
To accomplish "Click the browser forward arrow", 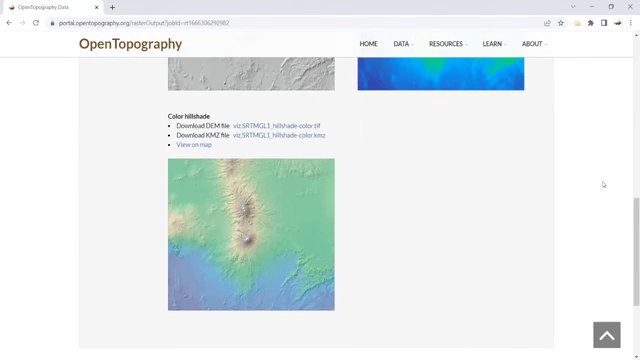I will pyautogui.click(x=22, y=23).
